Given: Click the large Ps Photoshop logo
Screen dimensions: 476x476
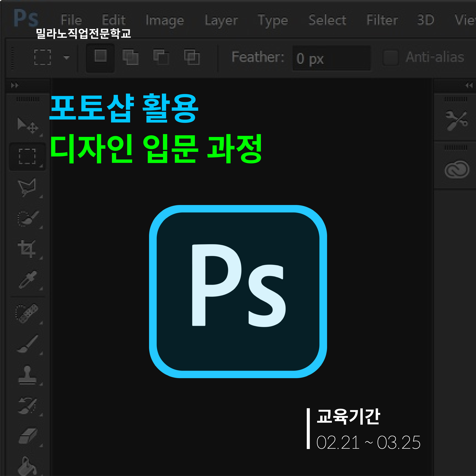Looking at the screenshot, I should click(238, 291).
